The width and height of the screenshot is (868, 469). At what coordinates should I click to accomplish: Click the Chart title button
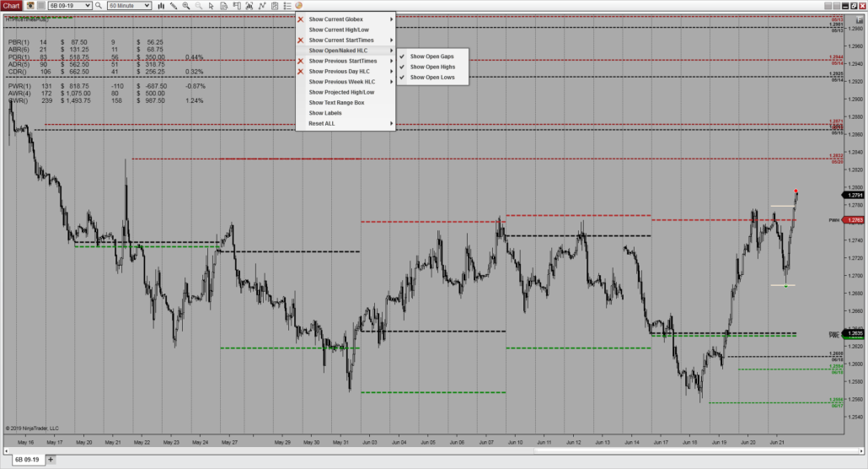click(11, 5)
